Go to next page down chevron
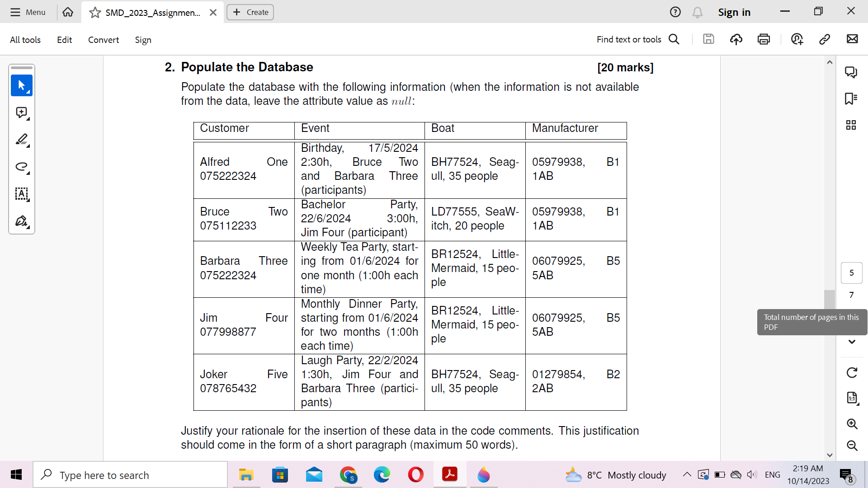Image resolution: width=868 pixels, height=488 pixels. (852, 342)
